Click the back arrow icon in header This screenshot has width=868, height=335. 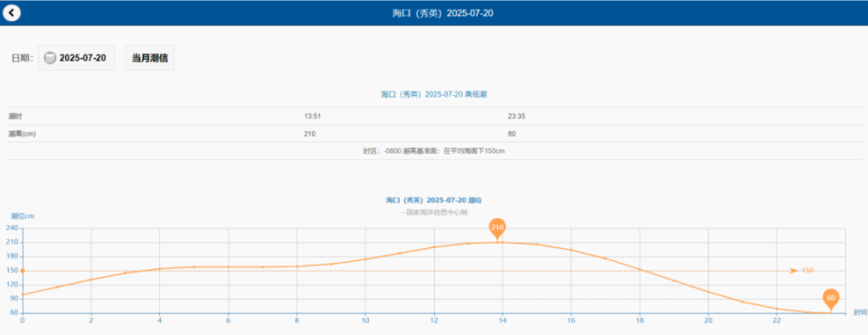pyautogui.click(x=12, y=13)
